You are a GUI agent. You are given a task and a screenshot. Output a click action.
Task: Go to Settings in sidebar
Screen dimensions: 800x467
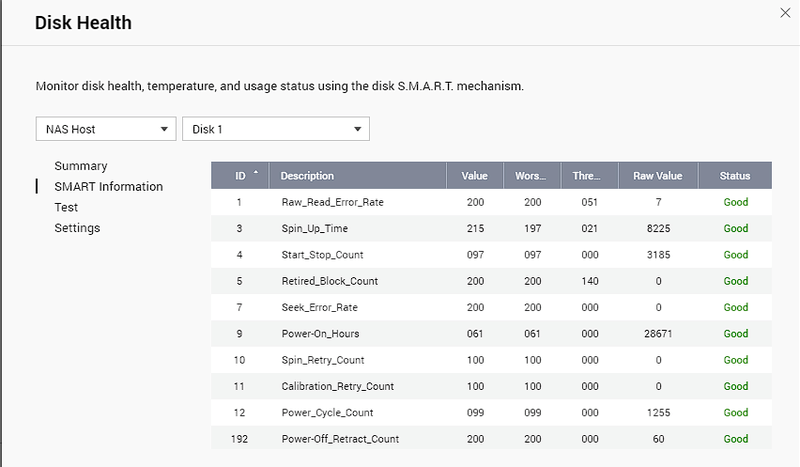[77, 228]
